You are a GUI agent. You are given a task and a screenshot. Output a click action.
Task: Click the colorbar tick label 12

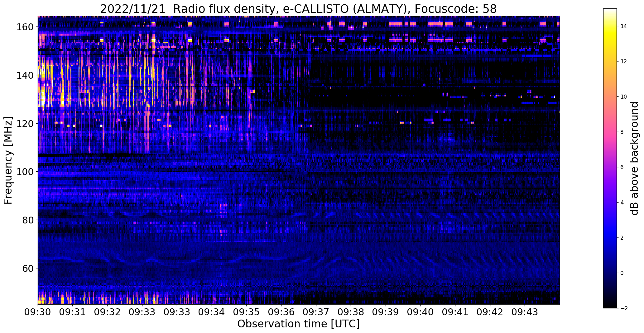(624, 61)
